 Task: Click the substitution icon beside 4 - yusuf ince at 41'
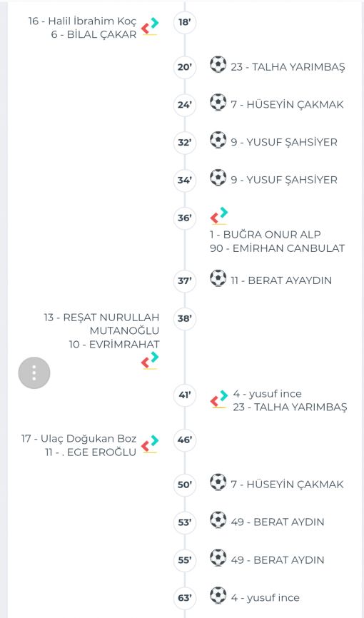pyautogui.click(x=219, y=399)
